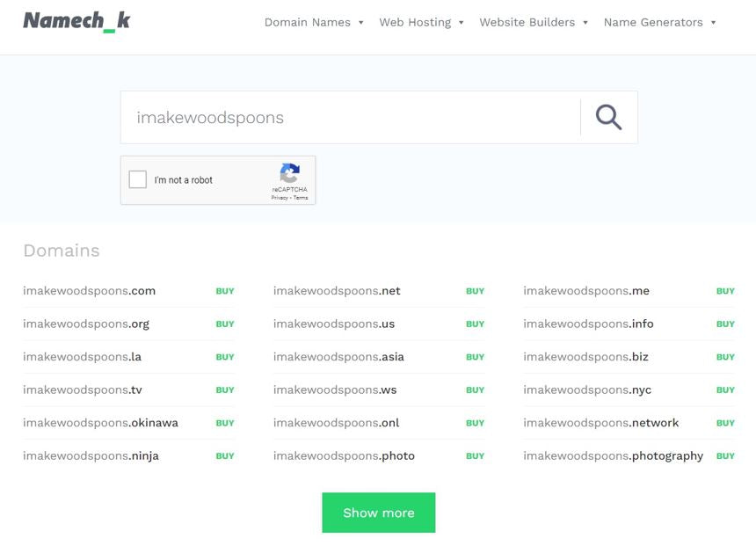This screenshot has height=546, width=756.
Task: Open reCAPTCHA Terms link
Action: click(301, 198)
